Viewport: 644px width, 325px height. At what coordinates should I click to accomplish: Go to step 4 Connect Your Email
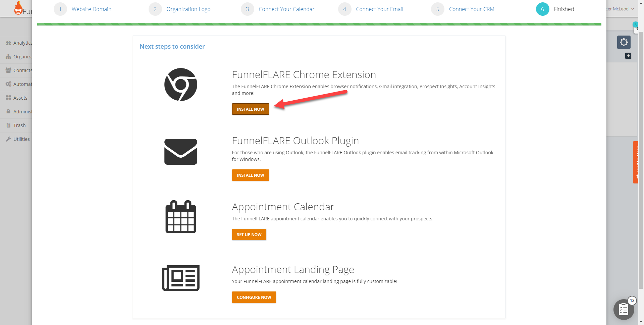pos(371,9)
